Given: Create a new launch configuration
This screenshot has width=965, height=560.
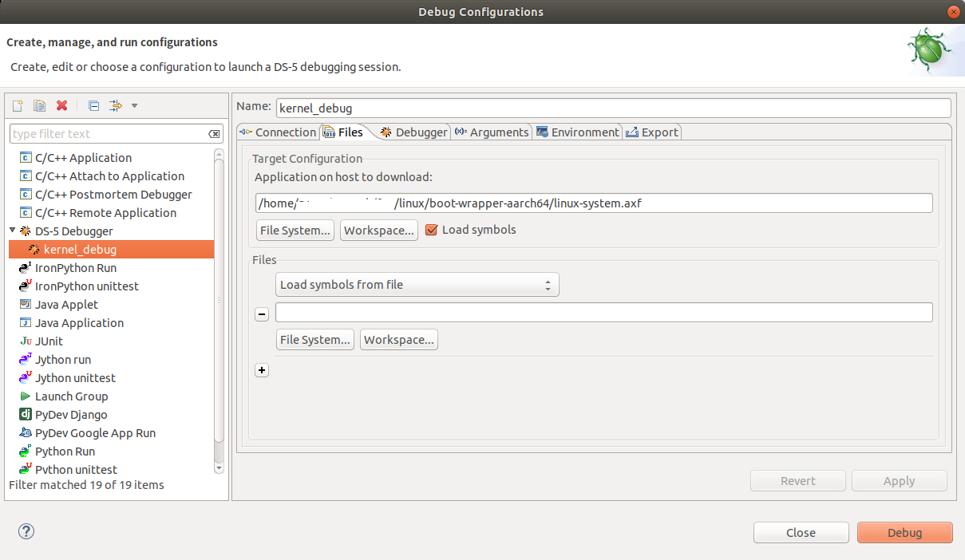Looking at the screenshot, I should pyautogui.click(x=17, y=105).
